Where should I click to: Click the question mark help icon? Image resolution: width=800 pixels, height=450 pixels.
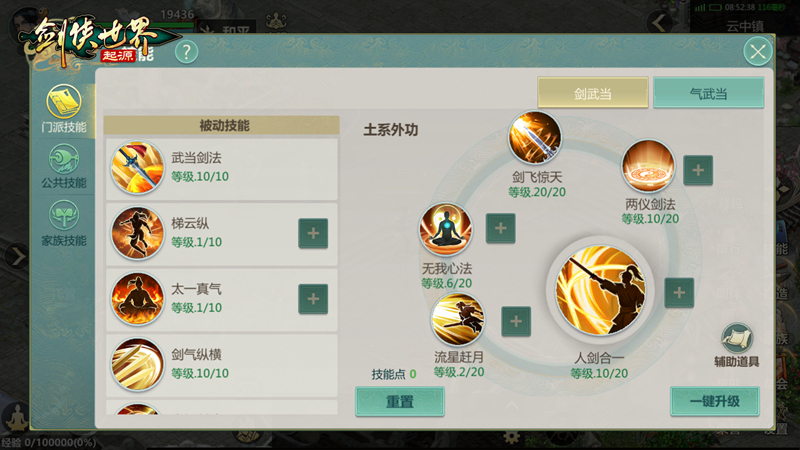187,52
